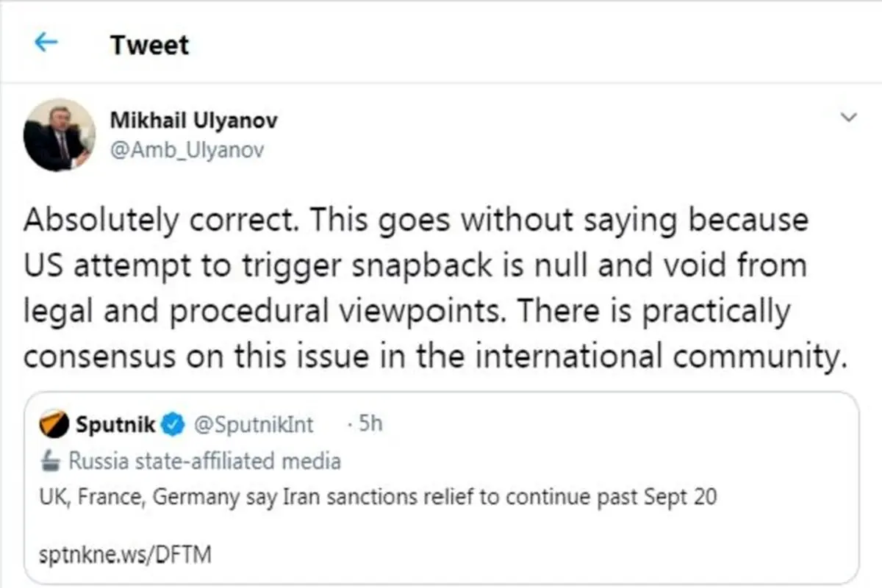This screenshot has width=882, height=588.
Task: Open the sptnkne.ws/DFTM link
Action: pos(126,553)
